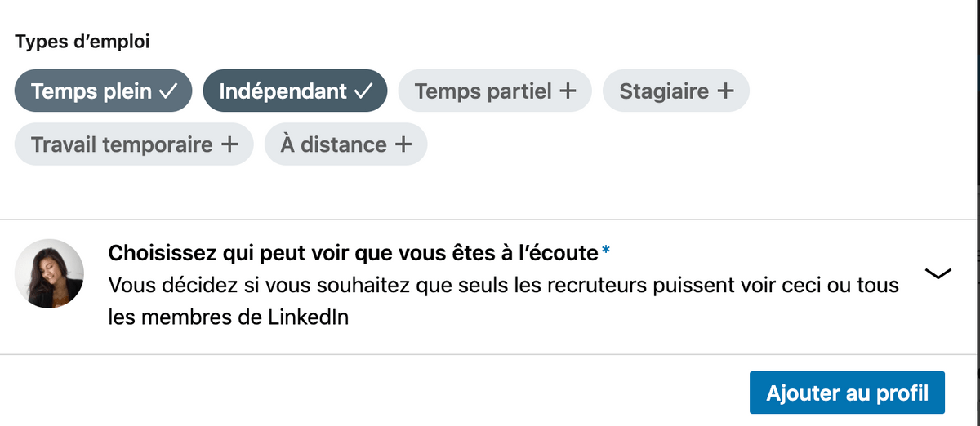This screenshot has height=426, width=980.
Task: Enable the Temps partiel job type
Action: [494, 91]
